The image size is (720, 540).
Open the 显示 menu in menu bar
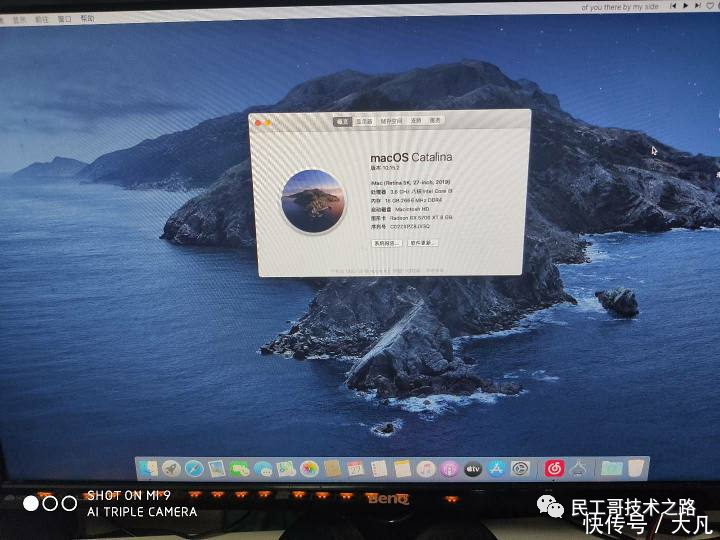coord(19,20)
